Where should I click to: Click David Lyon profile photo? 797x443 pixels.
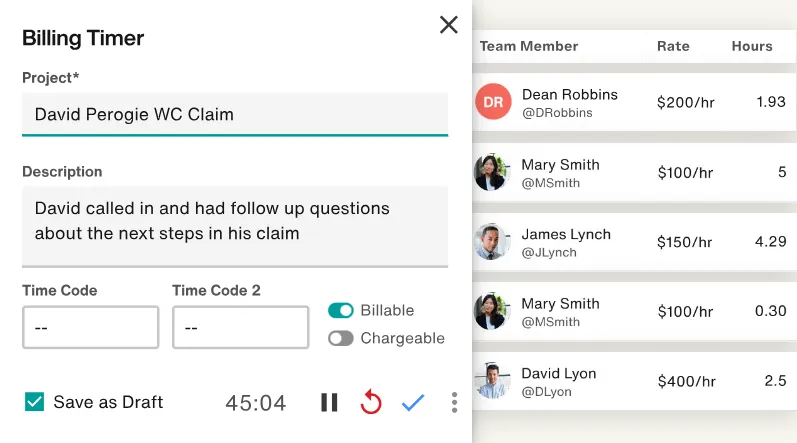pos(492,381)
